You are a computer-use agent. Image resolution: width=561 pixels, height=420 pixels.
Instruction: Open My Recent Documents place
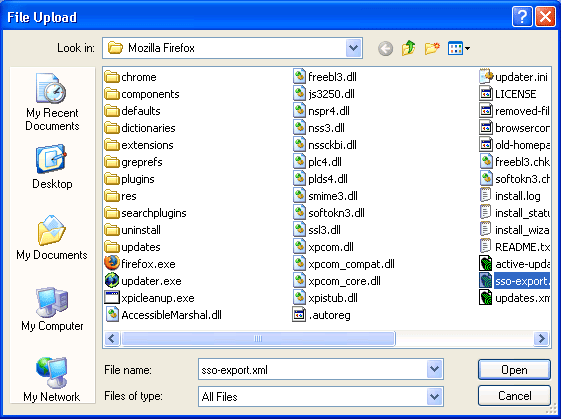[52, 102]
